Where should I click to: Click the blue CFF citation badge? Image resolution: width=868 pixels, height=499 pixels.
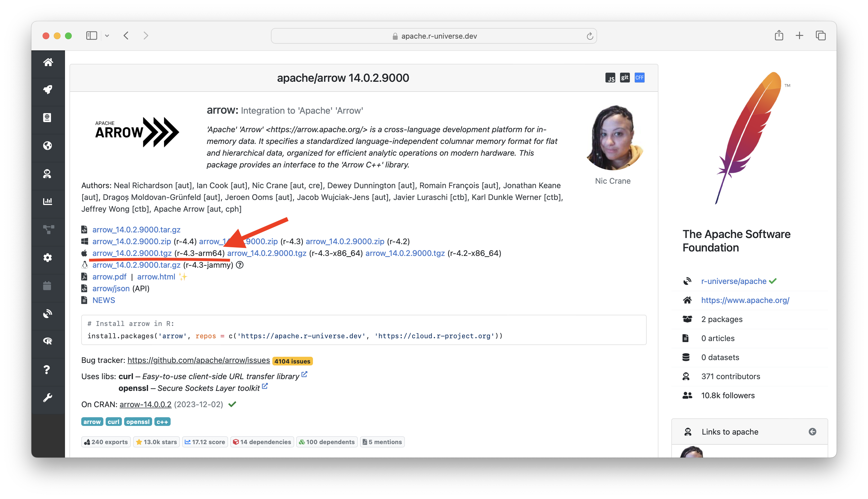[x=639, y=78]
